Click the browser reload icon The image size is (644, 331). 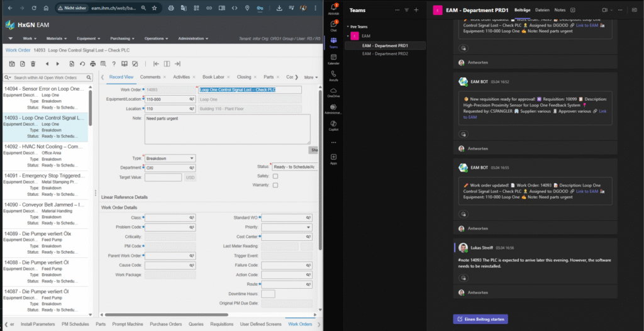click(34, 8)
